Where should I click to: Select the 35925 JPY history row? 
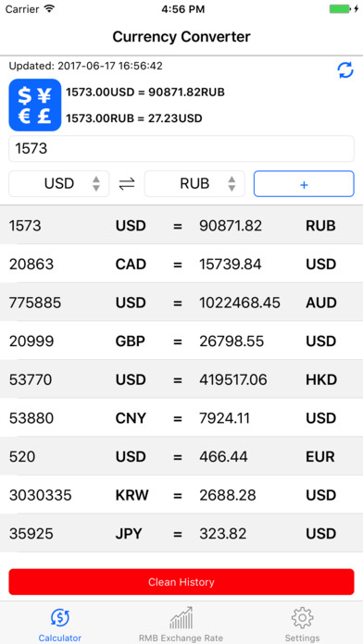pyautogui.click(x=181, y=534)
